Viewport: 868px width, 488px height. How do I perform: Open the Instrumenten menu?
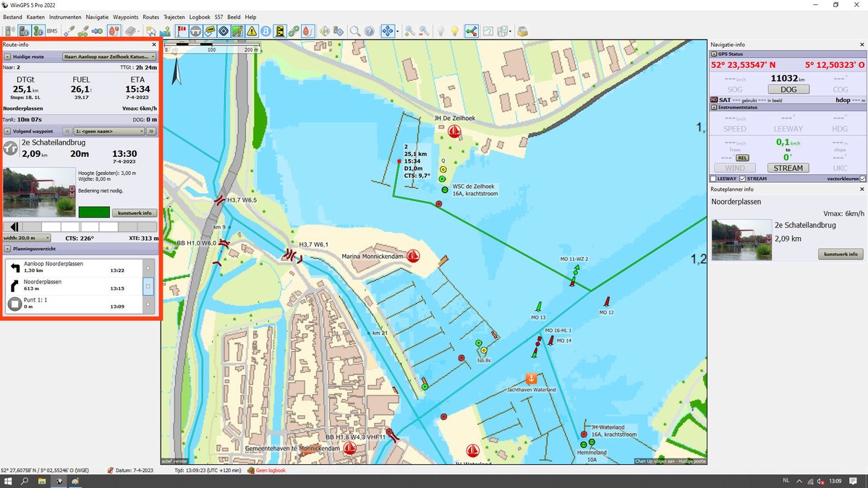coord(65,17)
